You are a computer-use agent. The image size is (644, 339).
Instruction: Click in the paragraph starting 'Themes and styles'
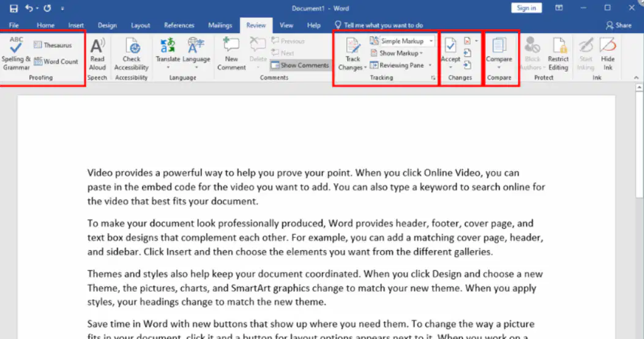click(315, 288)
